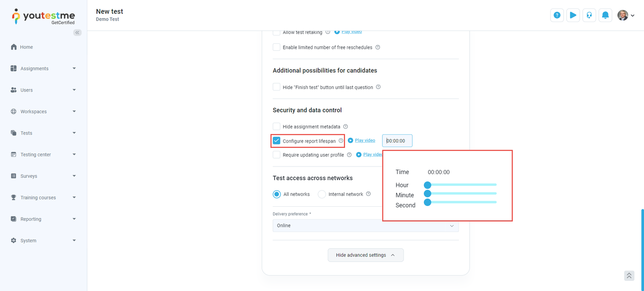
Task: Check Require updating user profile
Action: click(x=277, y=155)
